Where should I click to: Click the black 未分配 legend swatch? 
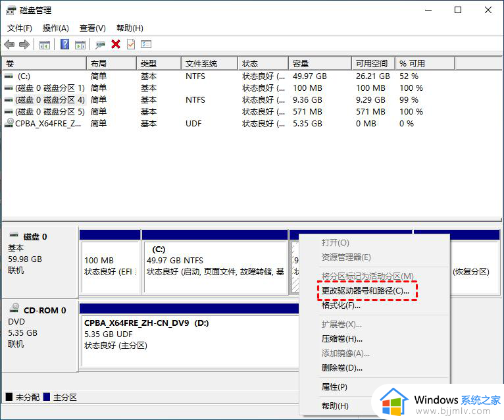9,397
